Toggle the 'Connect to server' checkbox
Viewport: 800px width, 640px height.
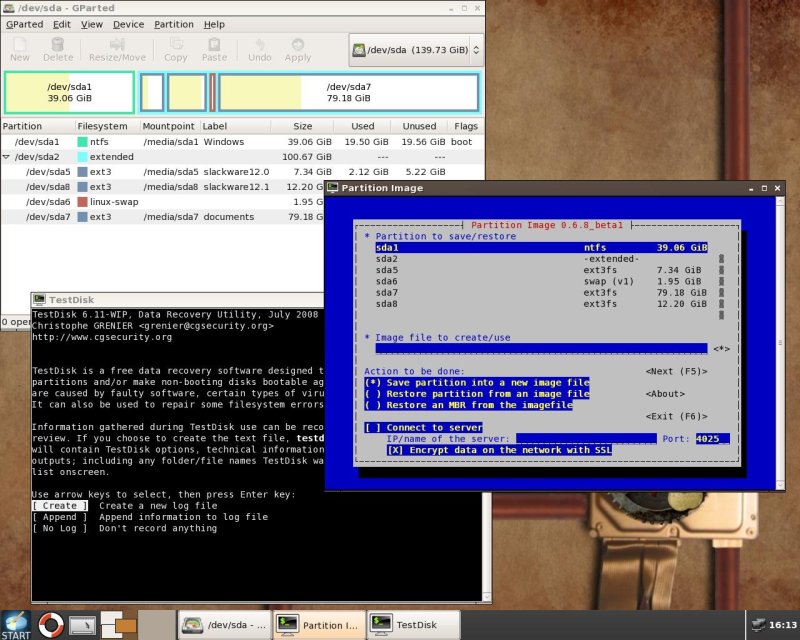(x=423, y=428)
